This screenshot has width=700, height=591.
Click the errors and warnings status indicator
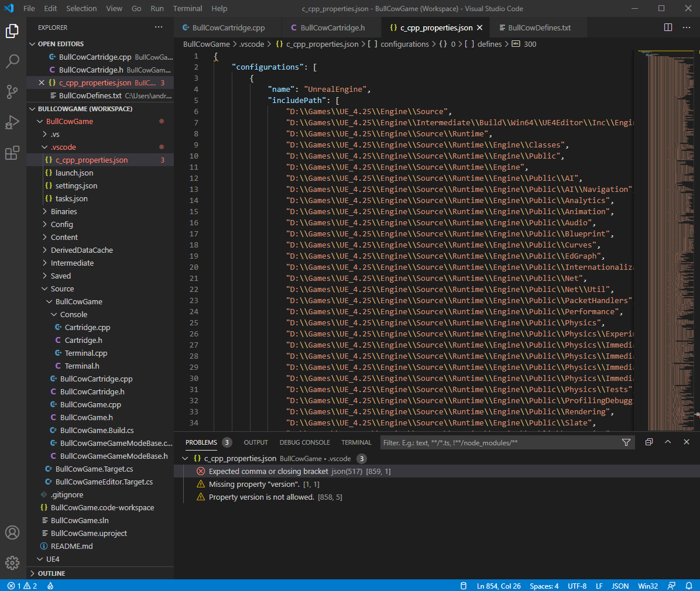click(22, 586)
